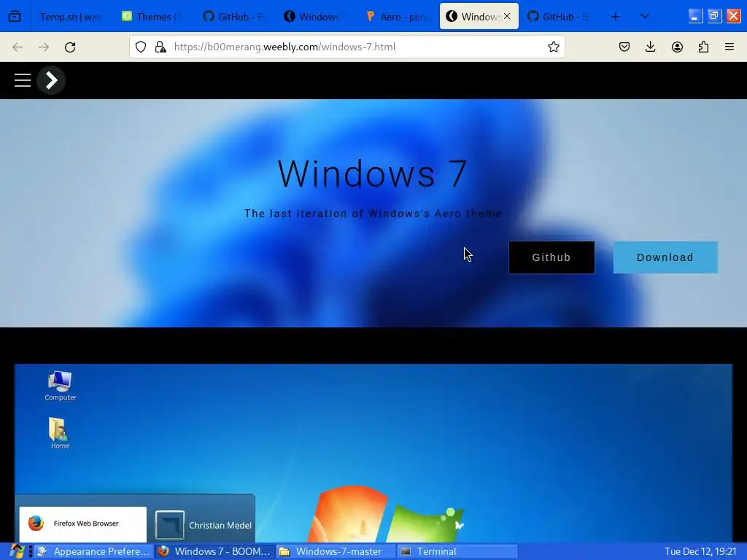
Task: Open the last GitHub tab
Action: pyautogui.click(x=560, y=17)
